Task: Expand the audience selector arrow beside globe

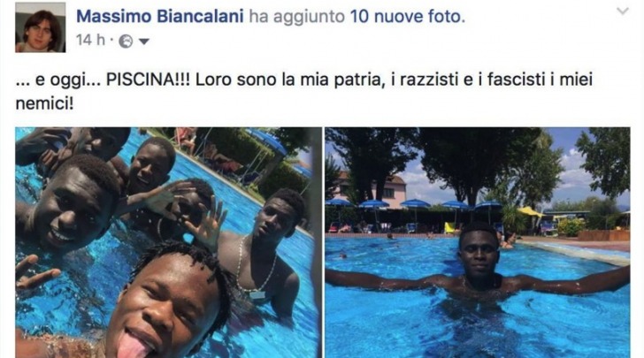Action: pos(143,42)
